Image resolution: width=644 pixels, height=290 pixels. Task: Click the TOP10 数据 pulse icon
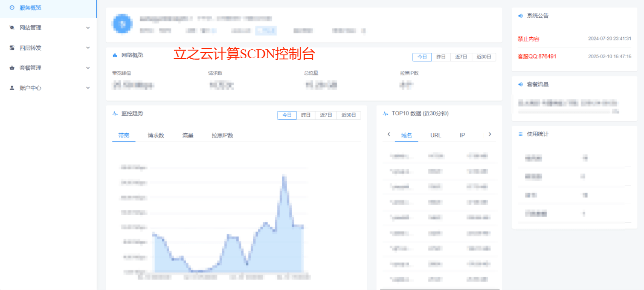[x=385, y=113]
